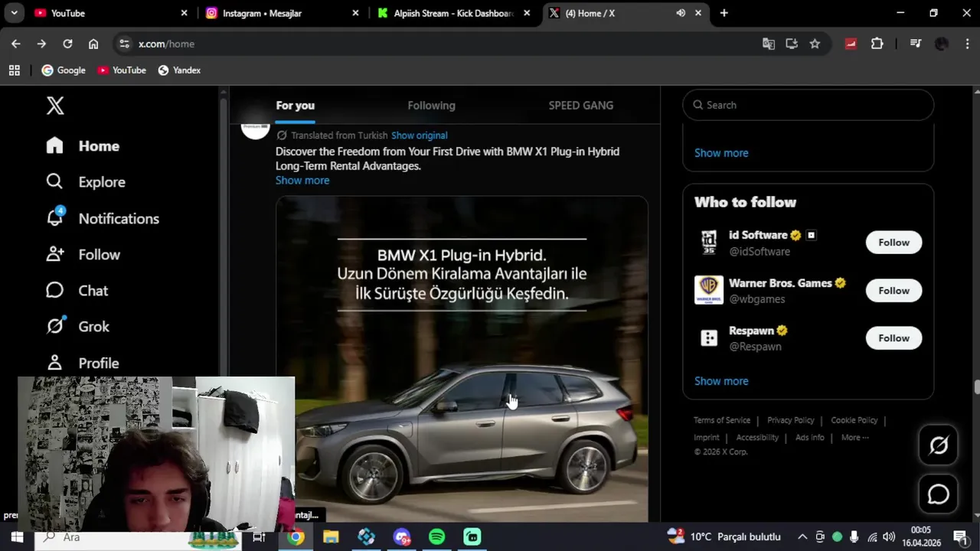Open Notifications in sidebar
980x551 pixels.
[102, 218]
